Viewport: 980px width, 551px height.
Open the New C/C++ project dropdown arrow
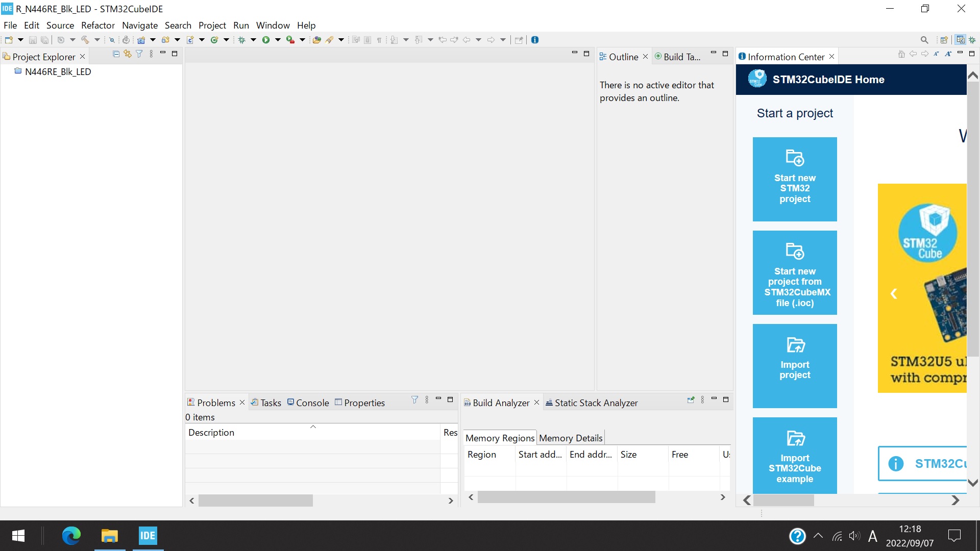[153, 40]
